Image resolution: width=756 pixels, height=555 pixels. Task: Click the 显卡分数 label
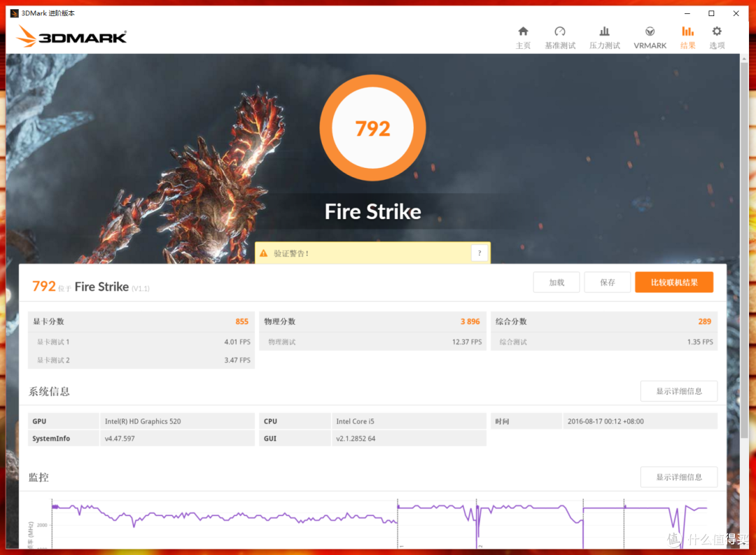click(x=48, y=322)
